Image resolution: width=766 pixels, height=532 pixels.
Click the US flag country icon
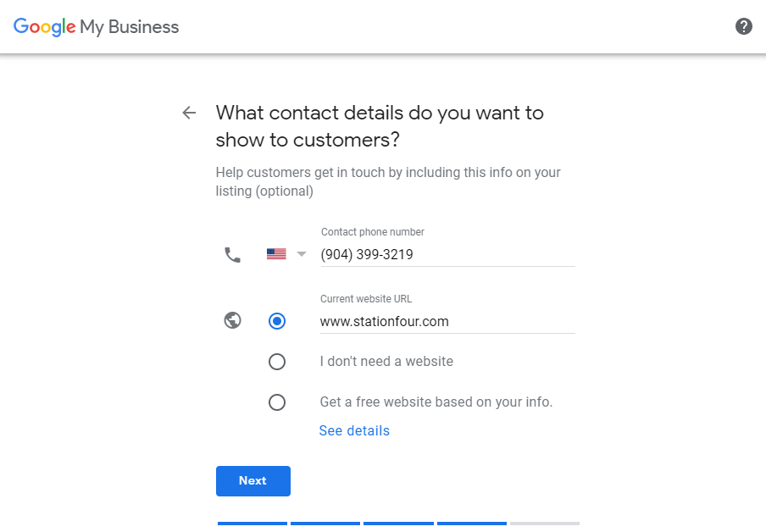click(276, 254)
